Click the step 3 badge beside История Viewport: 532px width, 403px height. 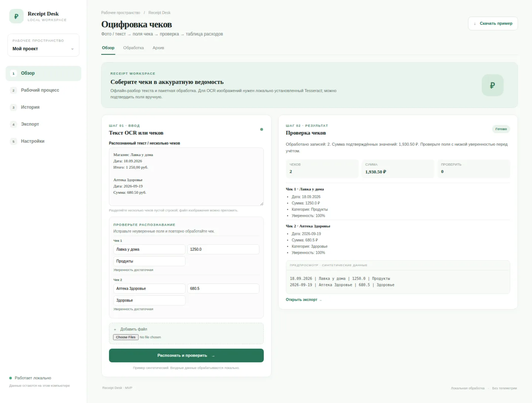14,108
